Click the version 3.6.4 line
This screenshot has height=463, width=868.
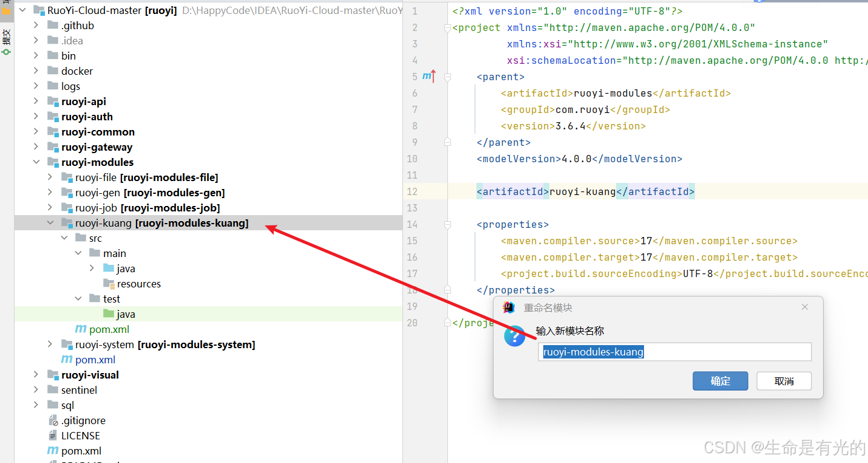pyautogui.click(x=573, y=126)
